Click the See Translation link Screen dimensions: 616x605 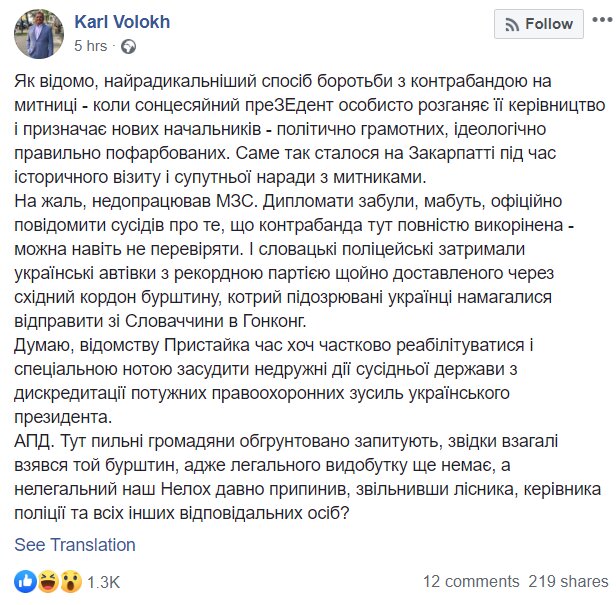tap(75, 545)
